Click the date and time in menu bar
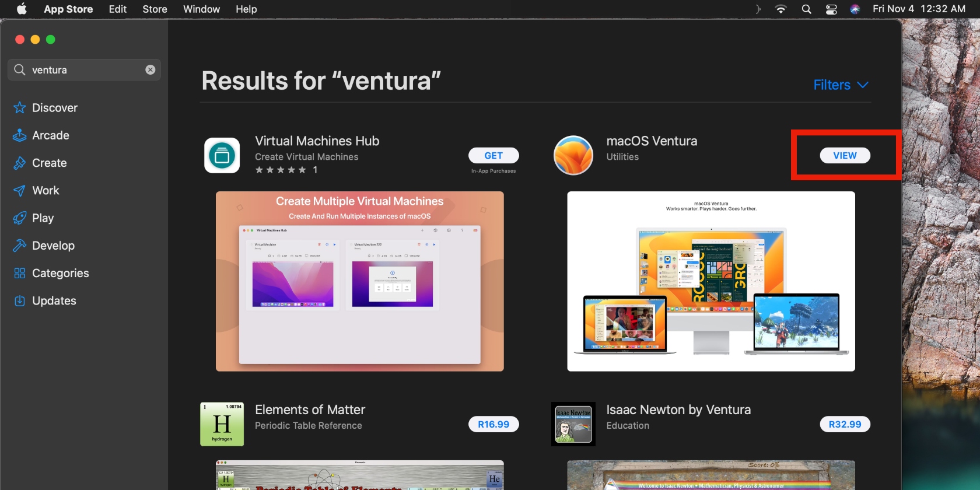 tap(919, 9)
